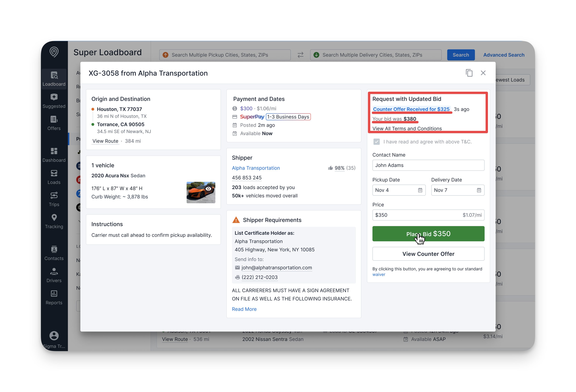Open Advanced Search
Viewport: 576px width, 392px height.
[504, 55]
